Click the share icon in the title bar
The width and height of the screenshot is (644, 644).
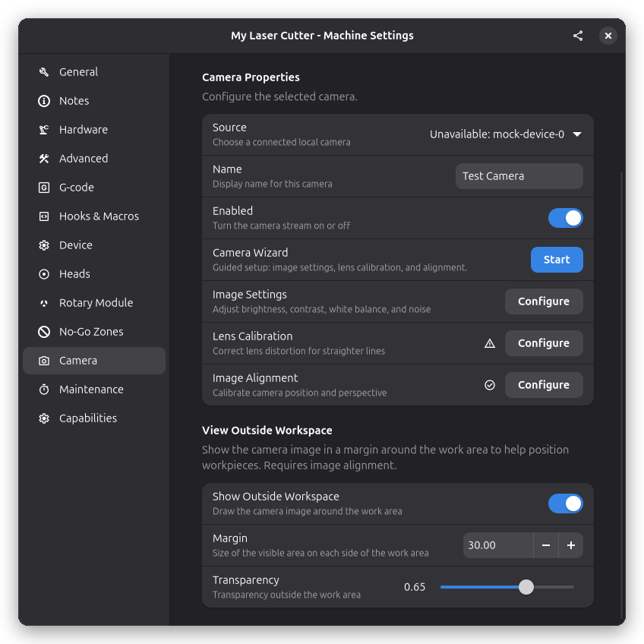coord(577,36)
